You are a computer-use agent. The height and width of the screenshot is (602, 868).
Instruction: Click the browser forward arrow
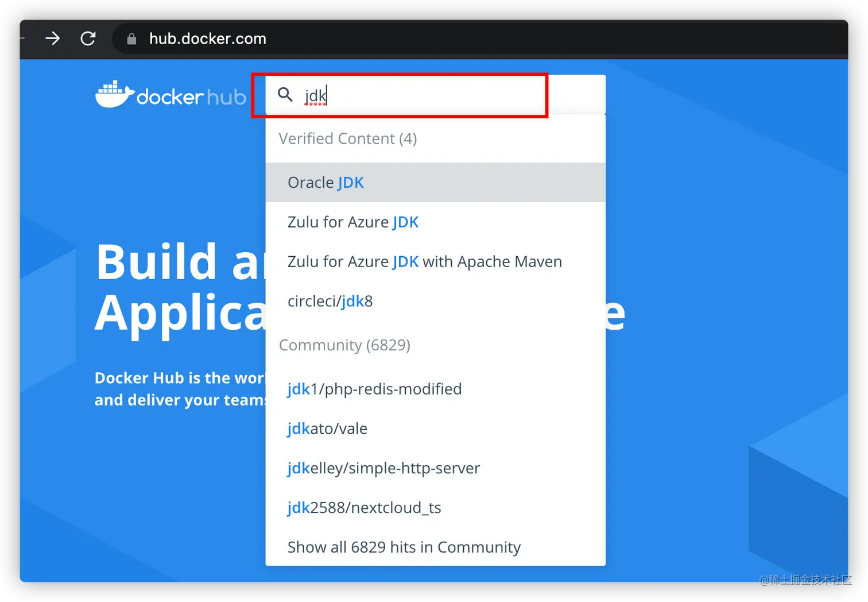coord(53,38)
